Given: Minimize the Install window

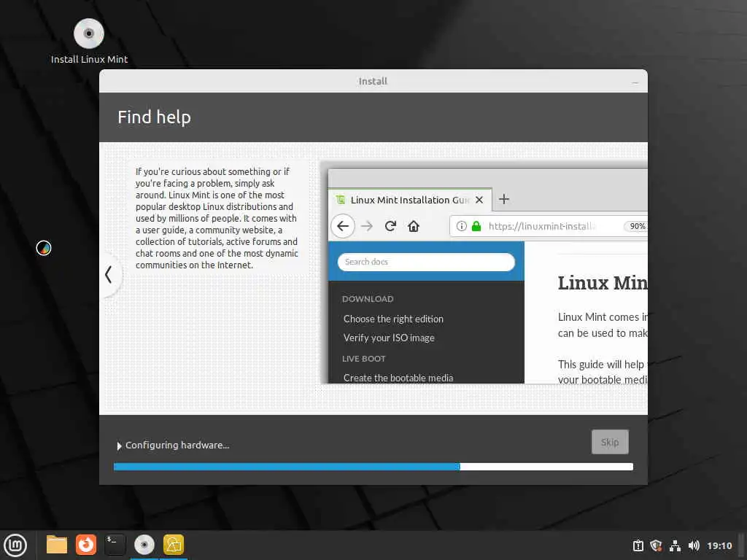Looking at the screenshot, I should pyautogui.click(x=635, y=82).
